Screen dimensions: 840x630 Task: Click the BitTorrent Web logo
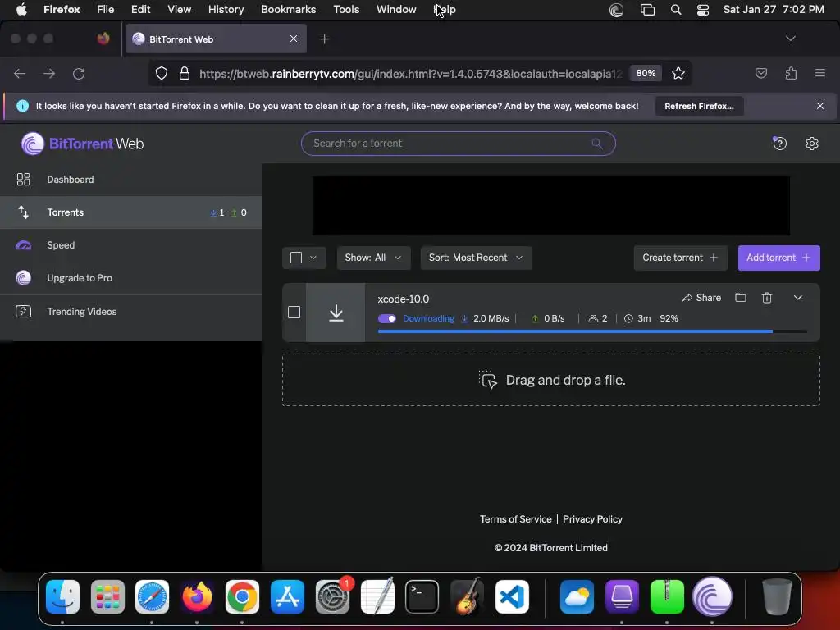coord(83,144)
